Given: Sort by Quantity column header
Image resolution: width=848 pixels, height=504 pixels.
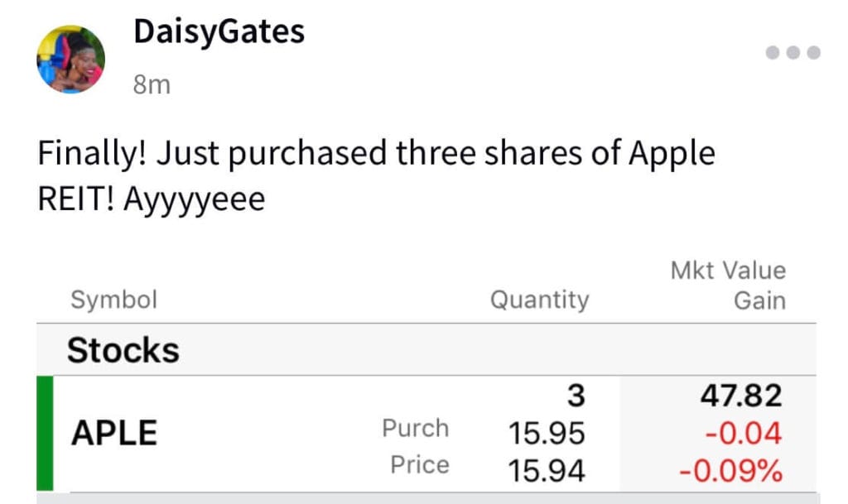Looking at the screenshot, I should 540,300.
